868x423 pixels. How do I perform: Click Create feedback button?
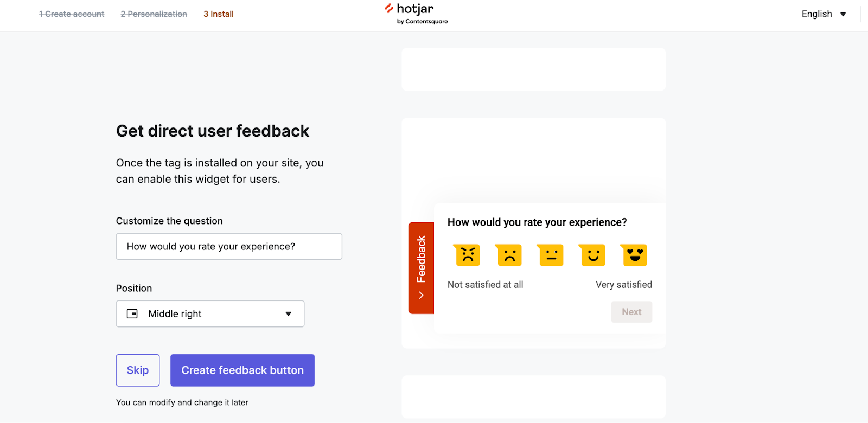coord(242,370)
